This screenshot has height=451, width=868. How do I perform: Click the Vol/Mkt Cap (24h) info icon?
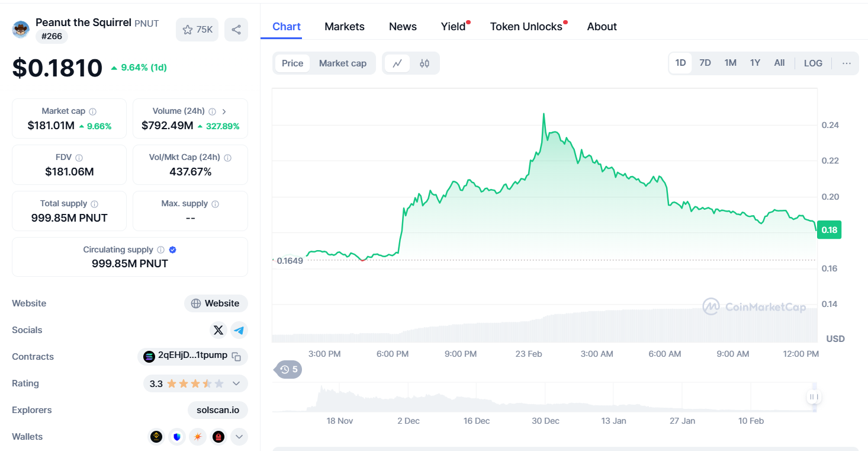click(228, 158)
